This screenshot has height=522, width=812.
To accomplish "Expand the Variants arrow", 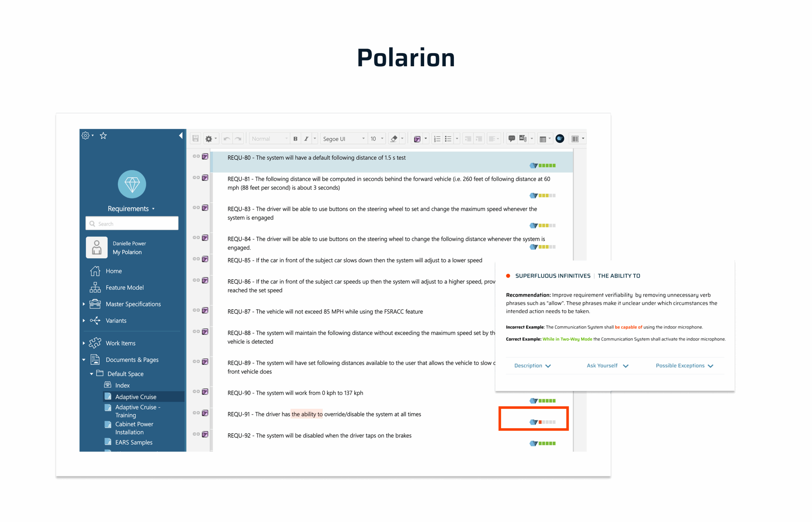I will [84, 320].
